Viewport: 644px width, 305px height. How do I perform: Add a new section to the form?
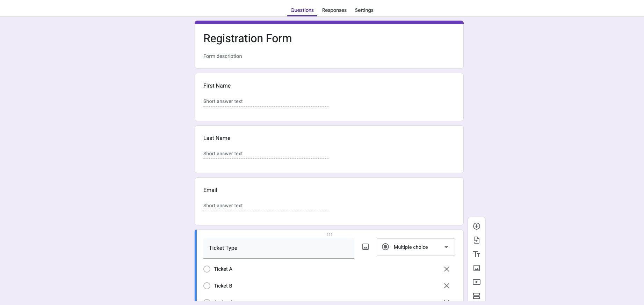(476, 296)
